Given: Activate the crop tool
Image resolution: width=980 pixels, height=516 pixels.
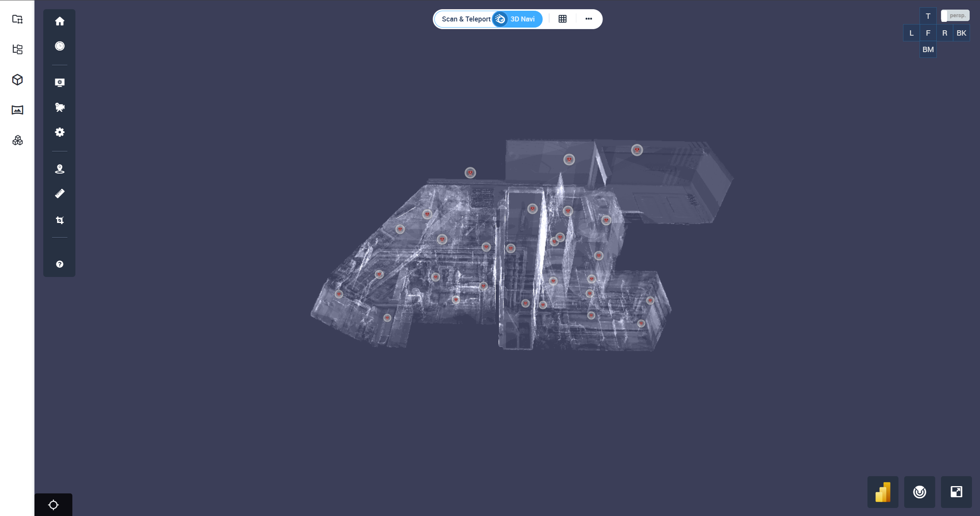Looking at the screenshot, I should (60, 220).
